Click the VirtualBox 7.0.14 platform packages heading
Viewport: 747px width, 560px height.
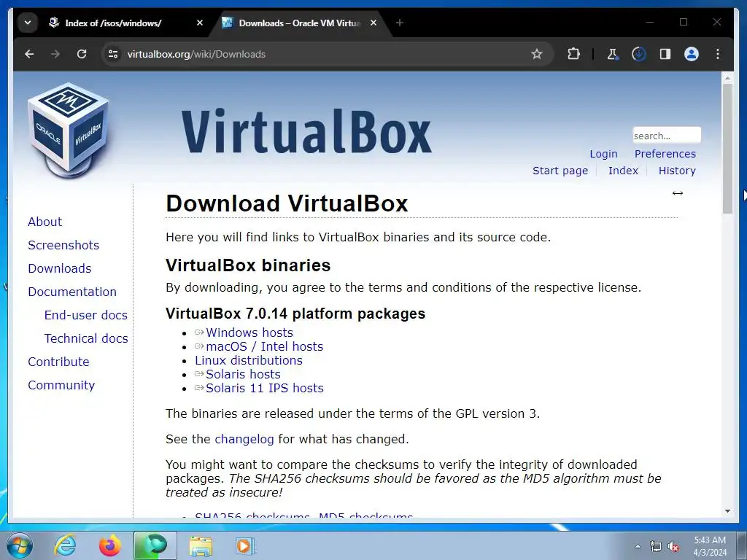click(x=295, y=314)
